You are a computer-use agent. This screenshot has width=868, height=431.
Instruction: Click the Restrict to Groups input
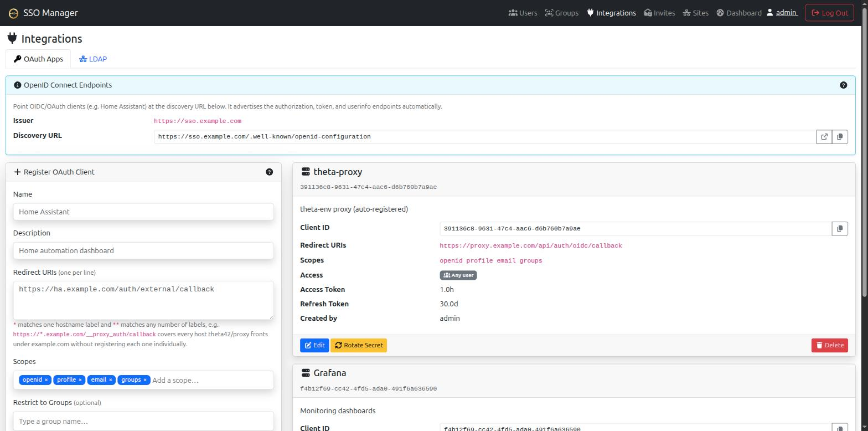click(143, 421)
